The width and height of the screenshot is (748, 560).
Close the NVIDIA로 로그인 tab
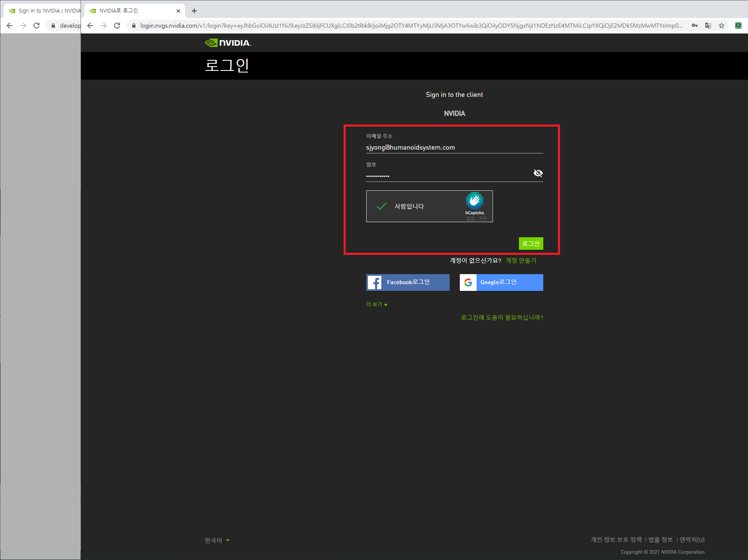tap(178, 11)
